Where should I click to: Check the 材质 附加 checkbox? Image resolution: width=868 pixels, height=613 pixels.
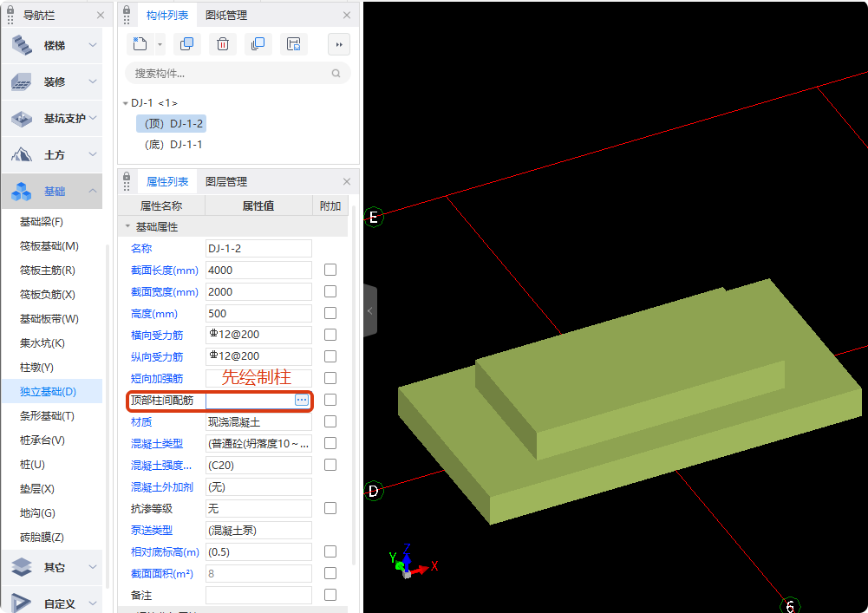coord(330,421)
